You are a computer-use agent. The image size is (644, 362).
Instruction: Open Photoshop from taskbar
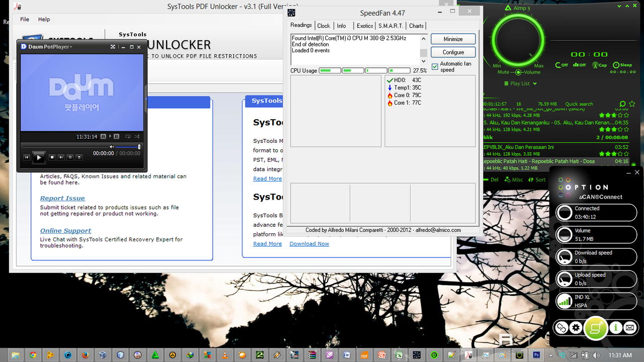537,354
